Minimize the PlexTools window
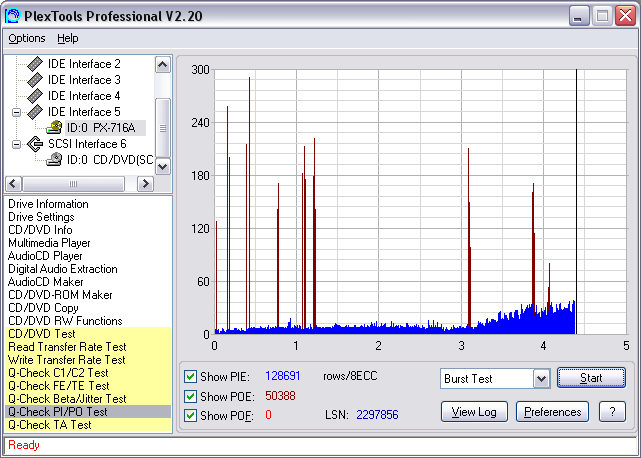 pos(579,16)
